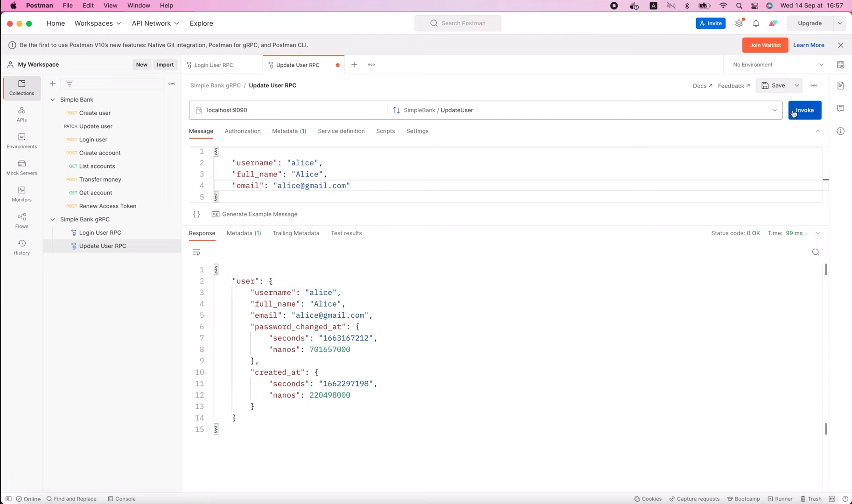
Task: Open request three-dot options next to Save
Action: click(814, 85)
